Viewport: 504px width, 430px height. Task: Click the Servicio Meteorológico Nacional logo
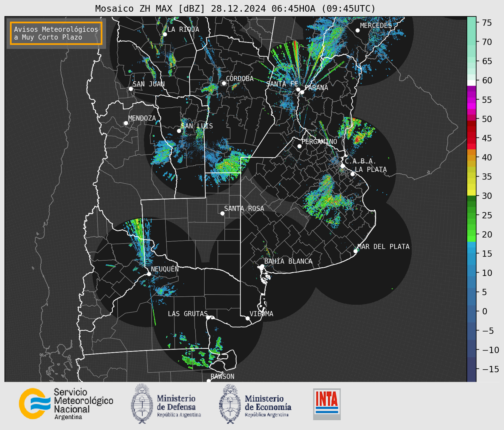(x=66, y=404)
